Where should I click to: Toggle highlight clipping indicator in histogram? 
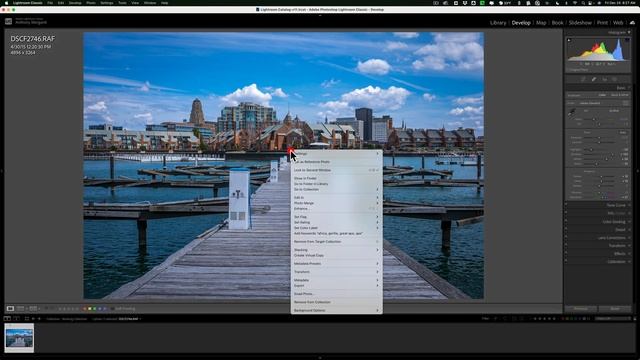click(x=627, y=40)
